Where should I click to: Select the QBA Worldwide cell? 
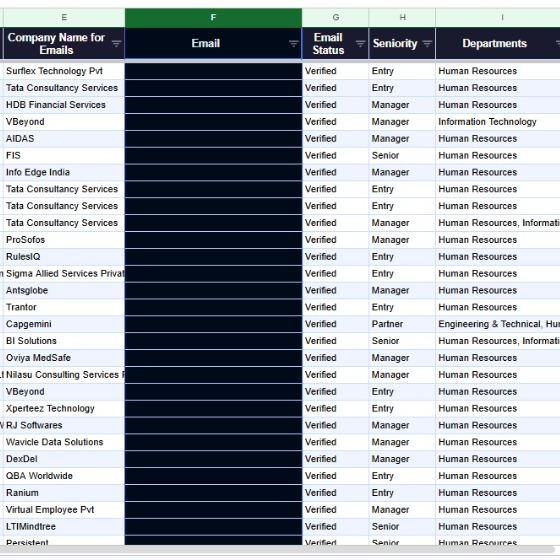[x=64, y=476]
